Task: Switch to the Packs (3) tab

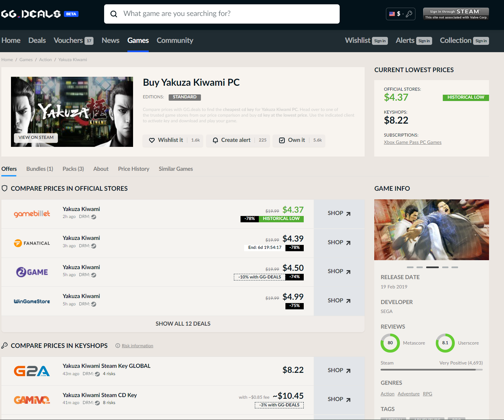Action: [73, 169]
